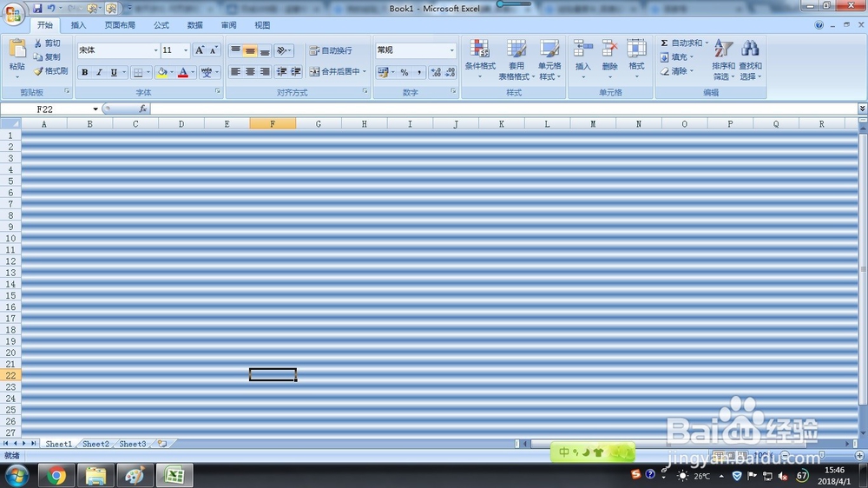Open the Office button menu
Image resolution: width=868 pixels, height=488 pixels.
click(x=13, y=13)
